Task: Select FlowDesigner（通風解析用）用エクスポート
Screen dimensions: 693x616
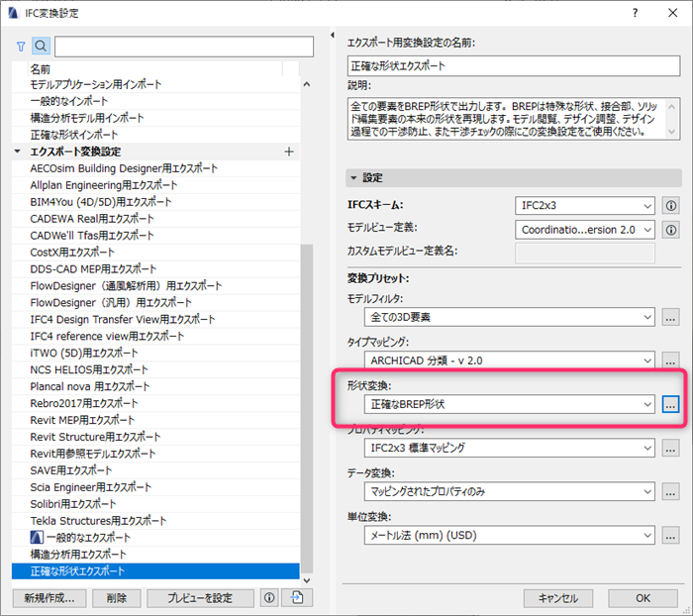Action: point(155,286)
